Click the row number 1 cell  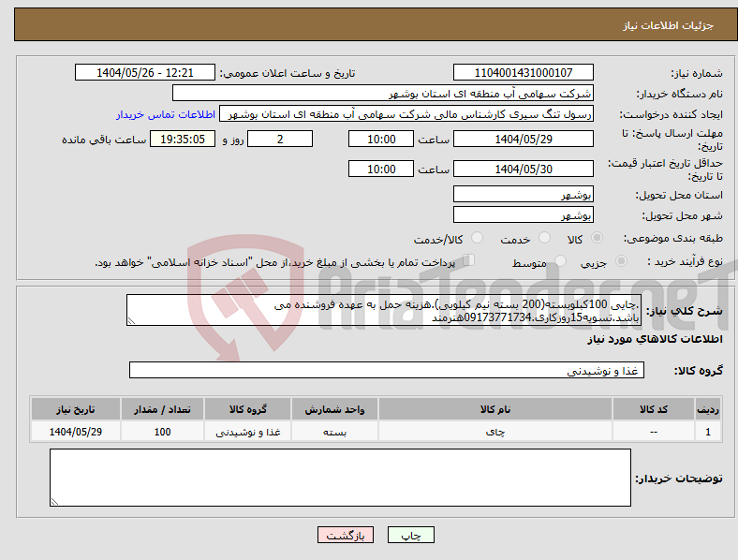coord(708,431)
